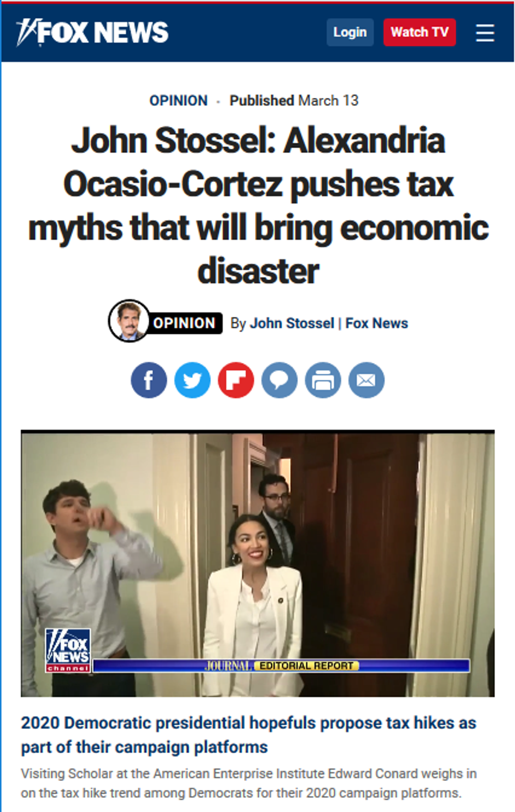Click the Watch TV button
515x812 pixels.
419,32
